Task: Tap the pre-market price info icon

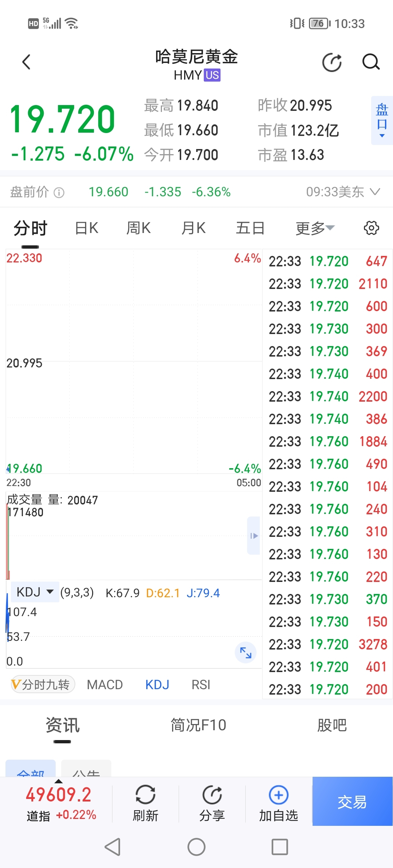Action: tap(59, 192)
